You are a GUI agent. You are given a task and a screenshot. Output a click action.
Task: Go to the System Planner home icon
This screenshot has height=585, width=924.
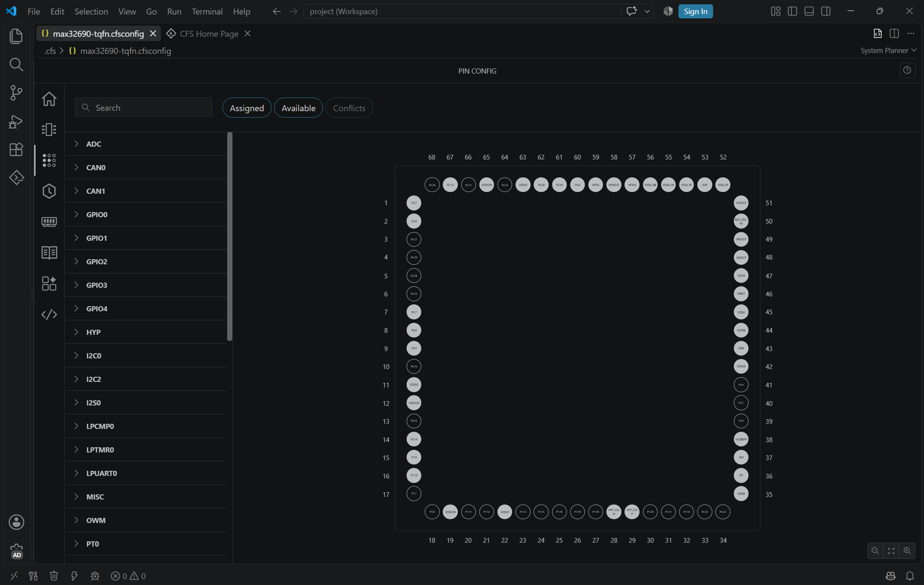(x=49, y=99)
